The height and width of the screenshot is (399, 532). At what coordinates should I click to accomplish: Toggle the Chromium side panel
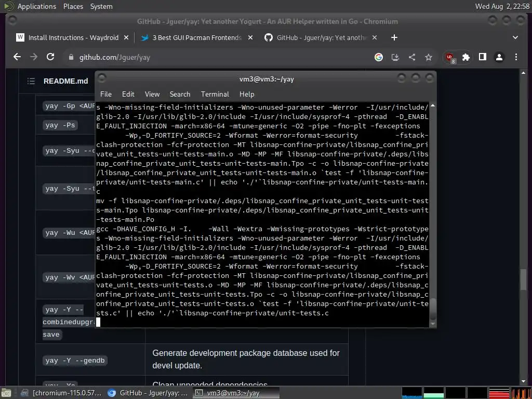pyautogui.click(x=483, y=57)
